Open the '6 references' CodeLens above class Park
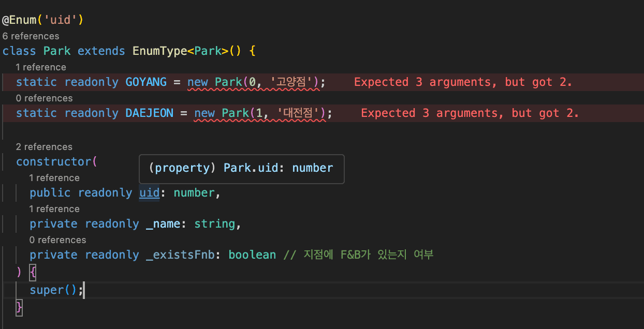The height and width of the screenshot is (329, 644). (x=31, y=36)
